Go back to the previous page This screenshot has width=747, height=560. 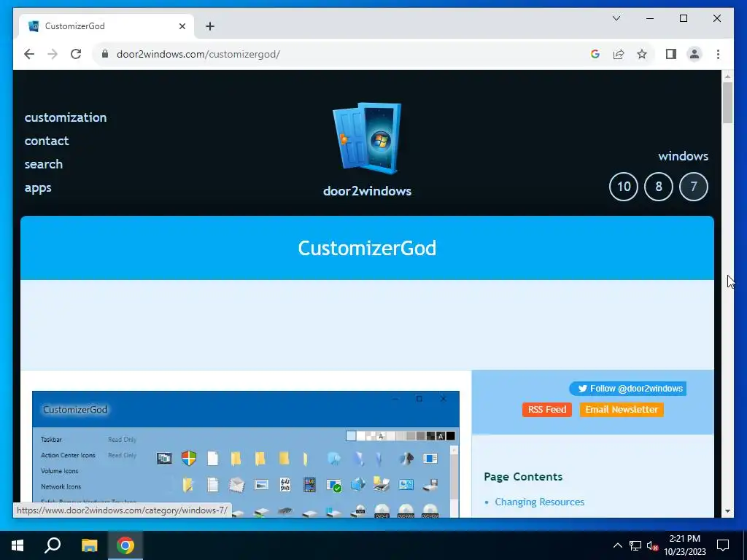click(29, 54)
